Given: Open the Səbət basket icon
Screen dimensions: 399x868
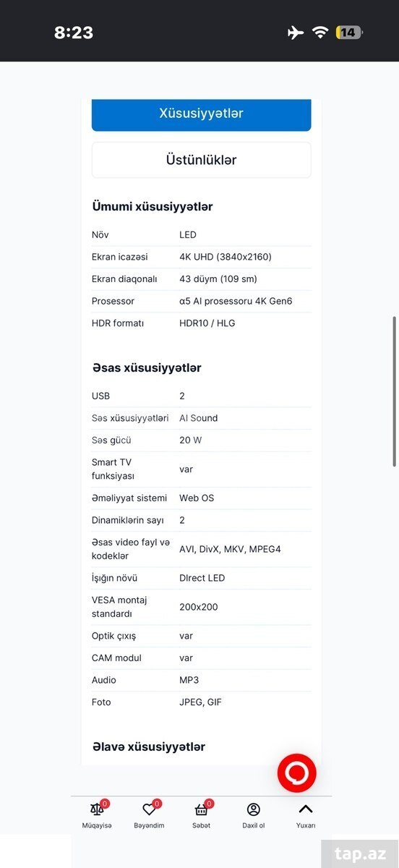Looking at the screenshot, I should [201, 809].
